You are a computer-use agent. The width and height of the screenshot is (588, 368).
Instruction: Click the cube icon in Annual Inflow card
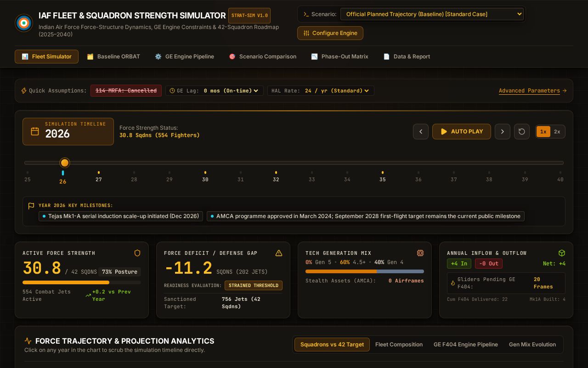[x=562, y=253]
